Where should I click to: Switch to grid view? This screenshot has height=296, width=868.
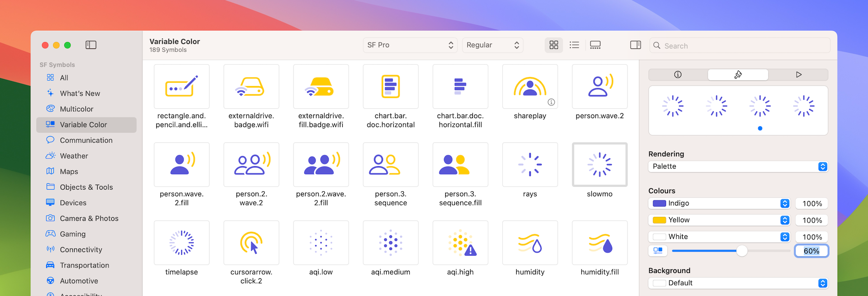pyautogui.click(x=554, y=45)
